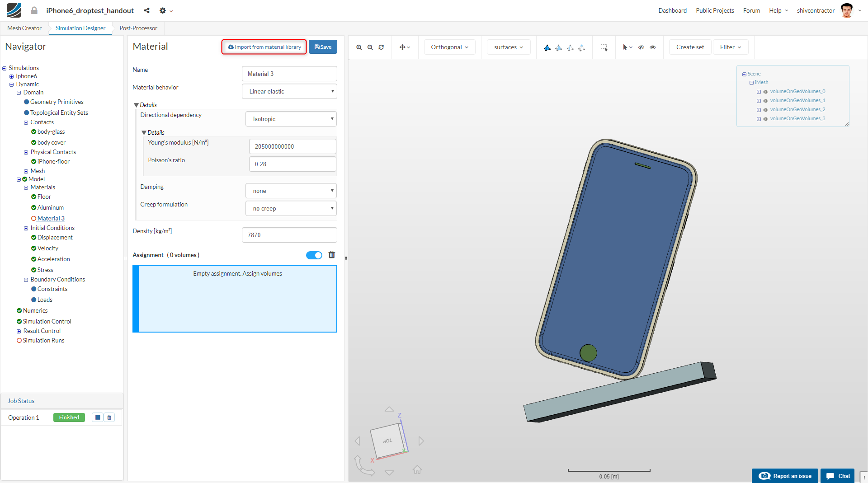Toggle visibility of volumeOnGeoVolumes_3
Image resolution: width=868 pixels, height=483 pixels.
pos(766,119)
